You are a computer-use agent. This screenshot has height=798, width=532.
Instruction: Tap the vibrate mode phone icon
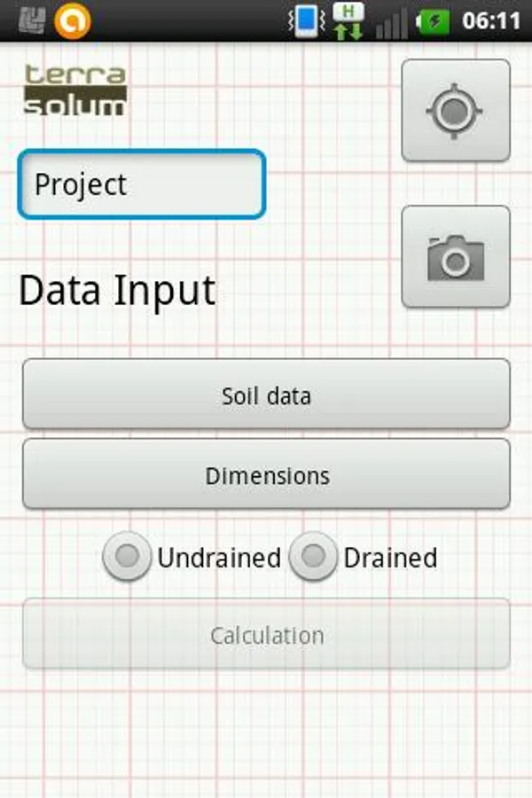[307, 21]
